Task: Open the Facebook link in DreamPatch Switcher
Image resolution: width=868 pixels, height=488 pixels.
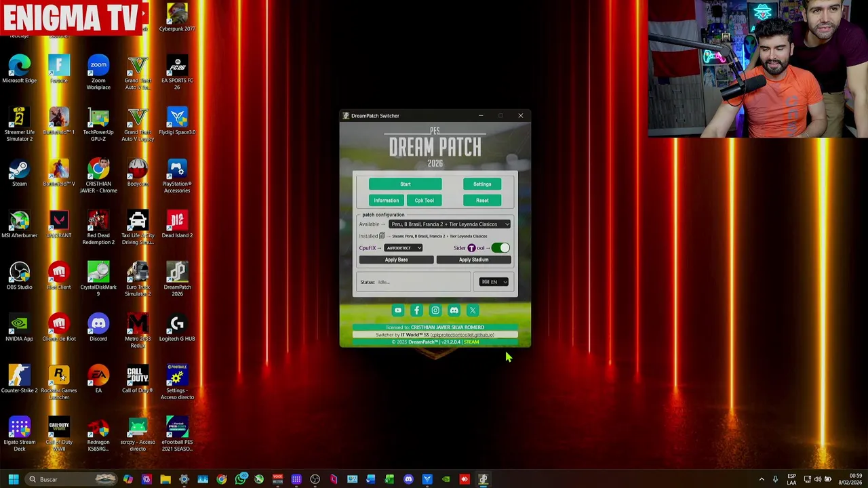Action: [416, 310]
